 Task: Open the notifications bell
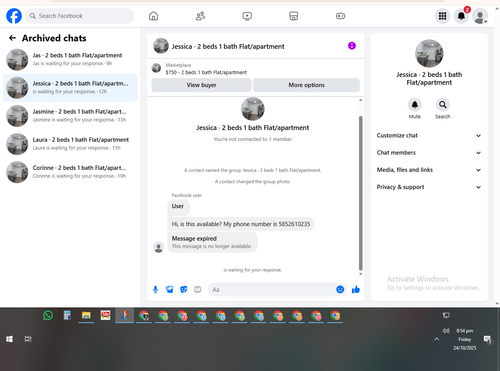tap(461, 16)
